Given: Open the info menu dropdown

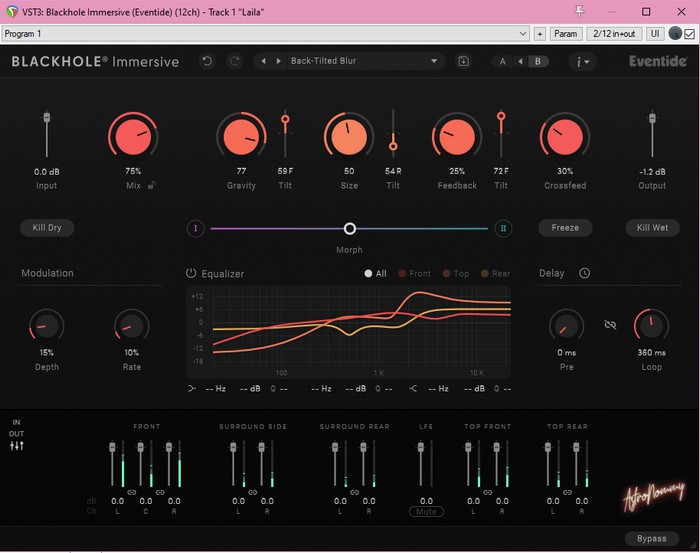Looking at the screenshot, I should [x=582, y=61].
